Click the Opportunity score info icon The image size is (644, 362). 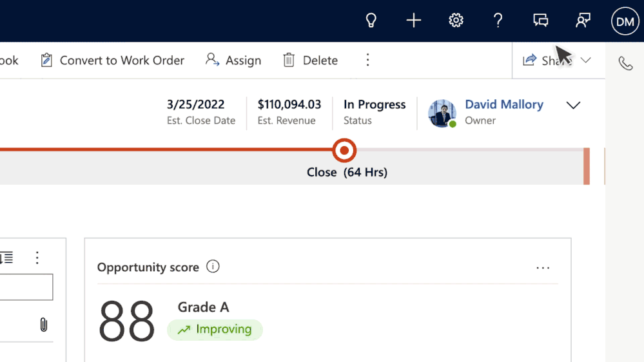[213, 267]
